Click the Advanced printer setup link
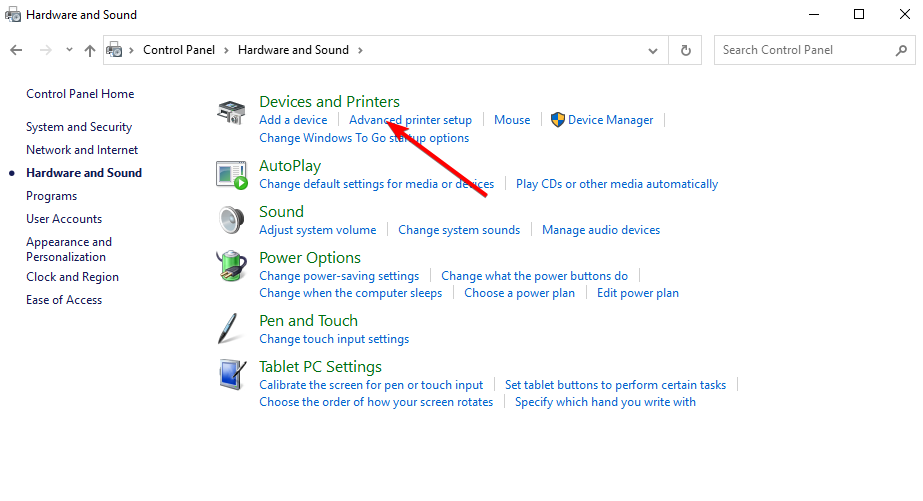923x501 pixels. coord(410,120)
